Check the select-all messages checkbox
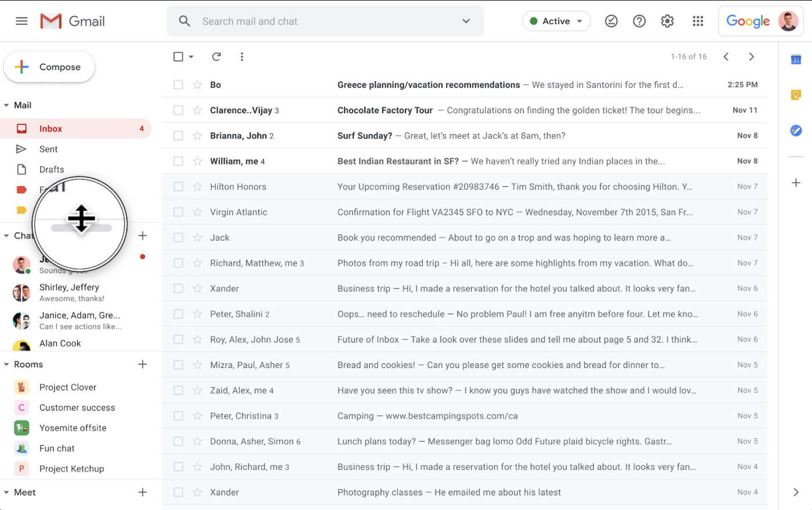The image size is (812, 510). 178,56
